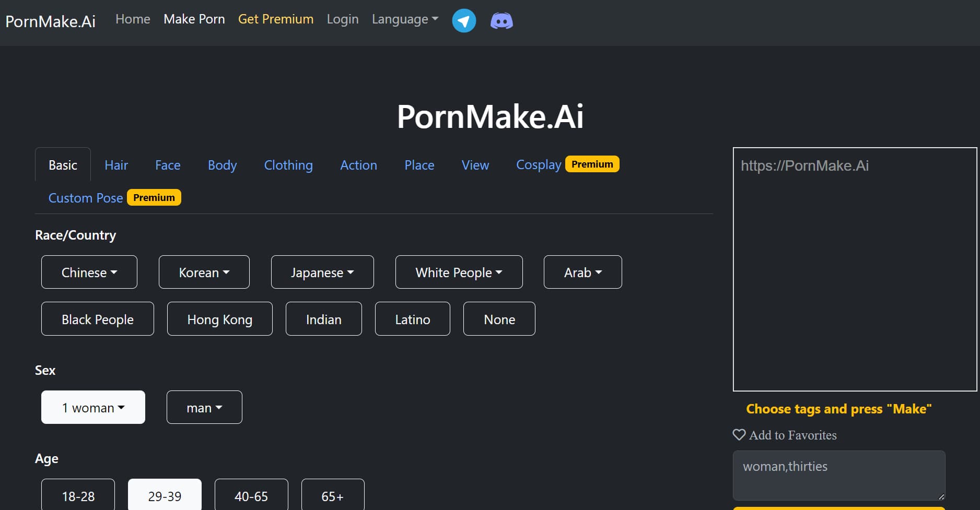Select None for Race/Country

[x=499, y=319]
